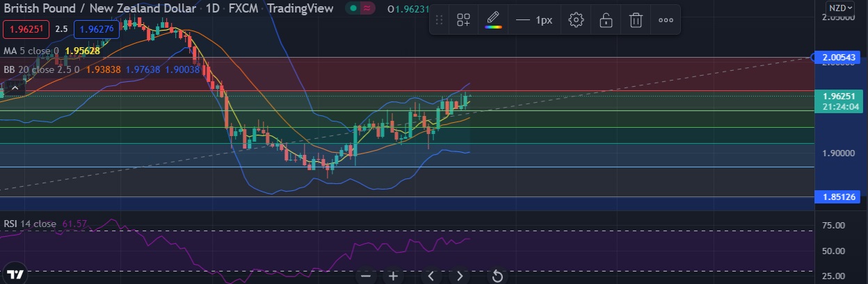Image resolution: width=868 pixels, height=284 pixels.
Task: Click the line color pencil tool
Action: point(493,20)
